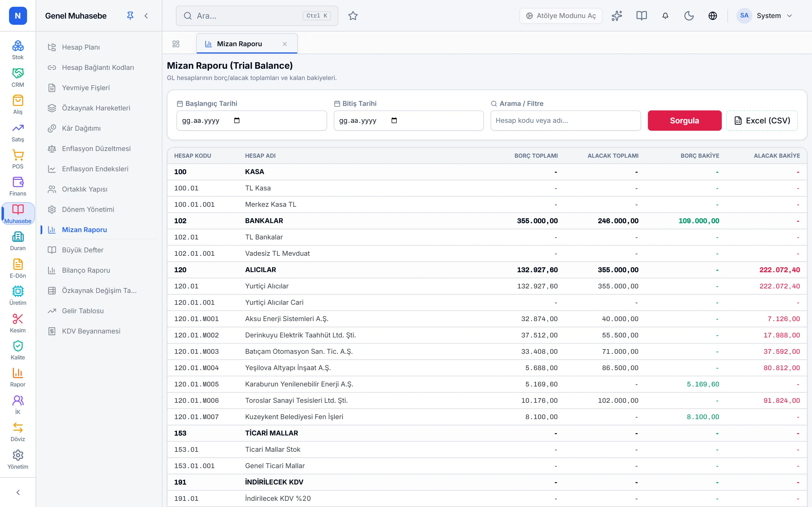Open the language globe icon
The width and height of the screenshot is (812, 507).
[713, 16]
